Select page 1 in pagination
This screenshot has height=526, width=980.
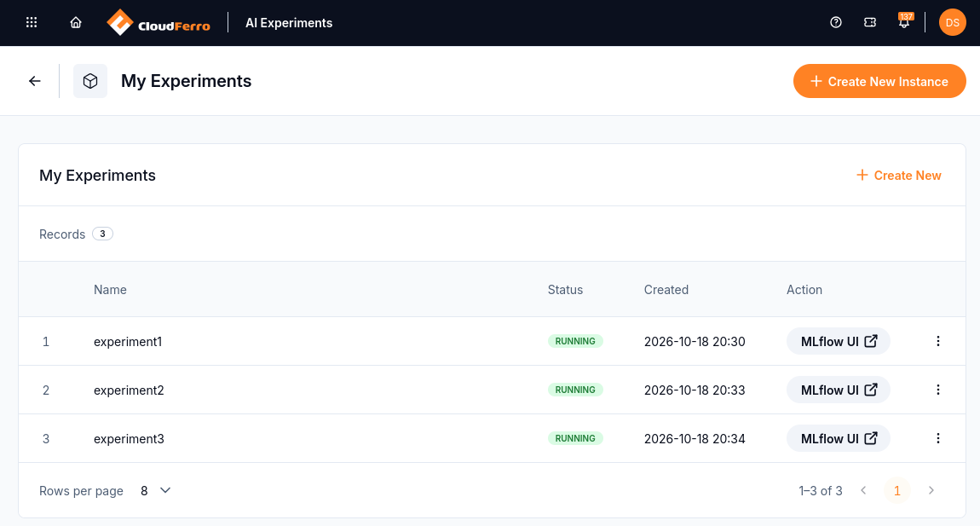(896, 490)
